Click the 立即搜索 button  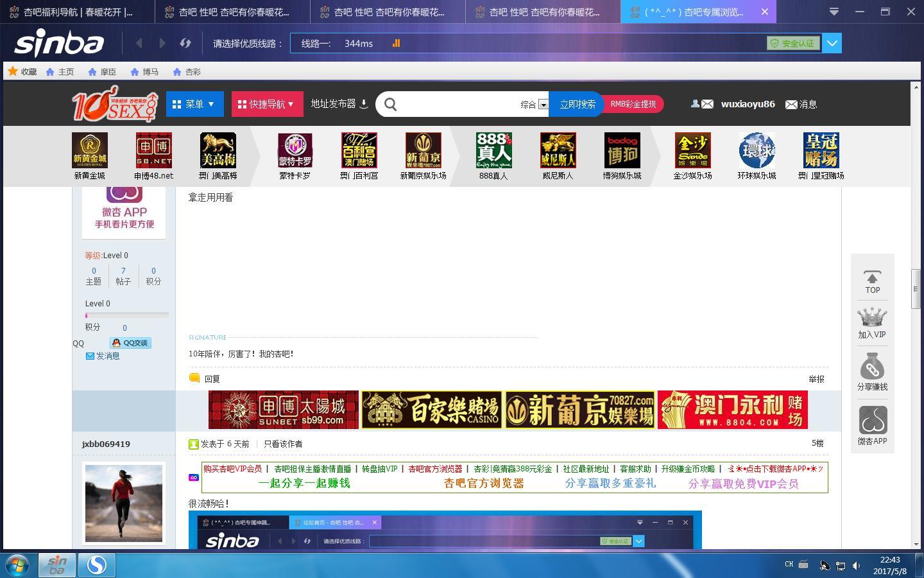click(x=577, y=104)
